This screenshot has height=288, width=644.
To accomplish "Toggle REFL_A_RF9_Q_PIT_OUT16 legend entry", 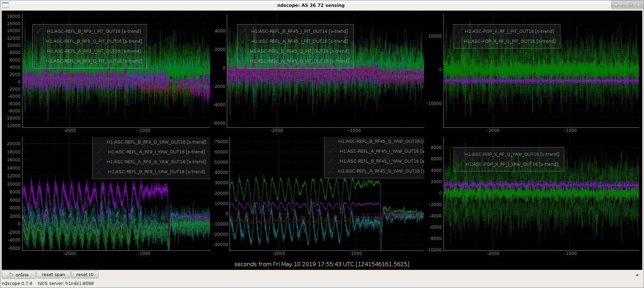I will 94,61.
